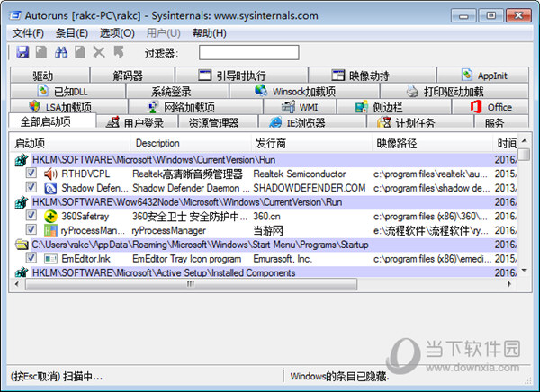The width and height of the screenshot is (540, 392).
Task: Select the 全部启动项 tab
Action: point(51,121)
